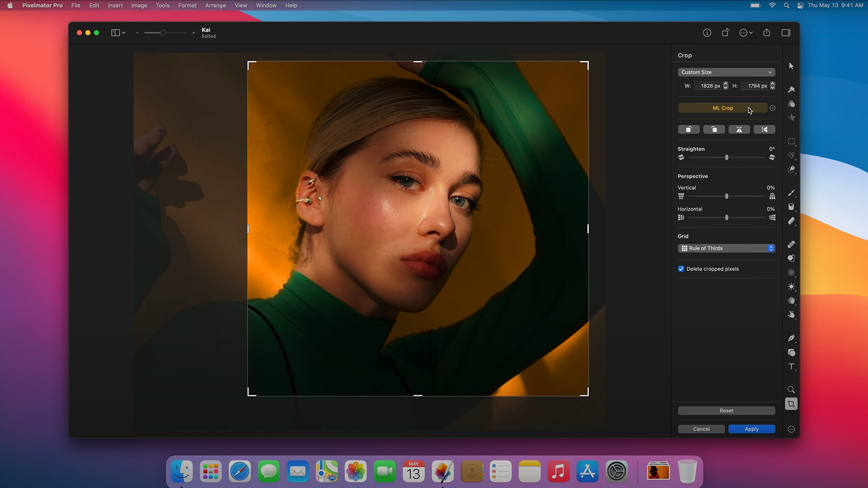Adjust the Straighten angle slider
This screenshot has width=868, height=488.
[x=726, y=157]
